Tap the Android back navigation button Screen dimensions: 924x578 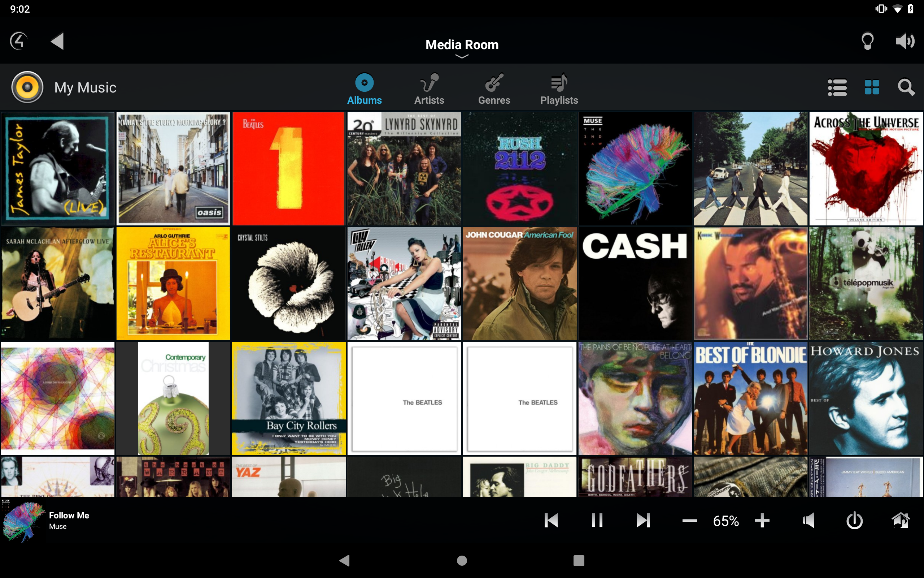click(x=344, y=560)
